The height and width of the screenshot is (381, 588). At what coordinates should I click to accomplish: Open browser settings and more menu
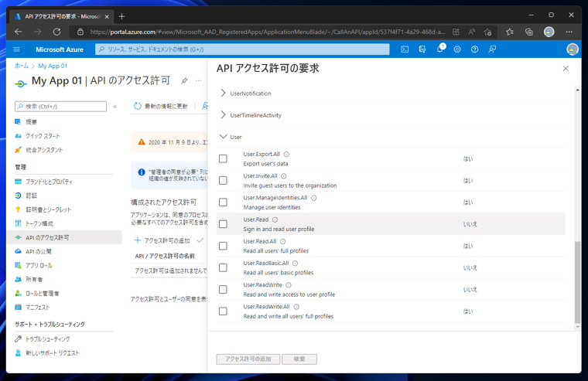tap(569, 32)
